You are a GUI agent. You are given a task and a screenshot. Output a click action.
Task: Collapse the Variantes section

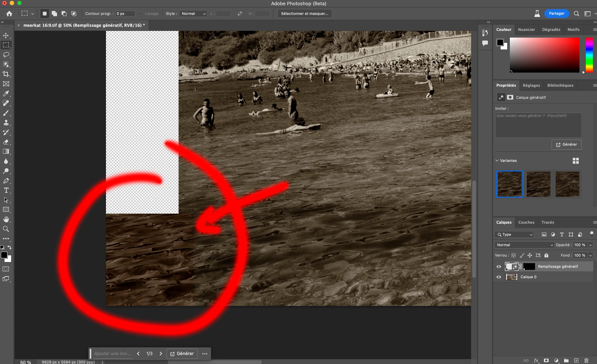coord(497,161)
